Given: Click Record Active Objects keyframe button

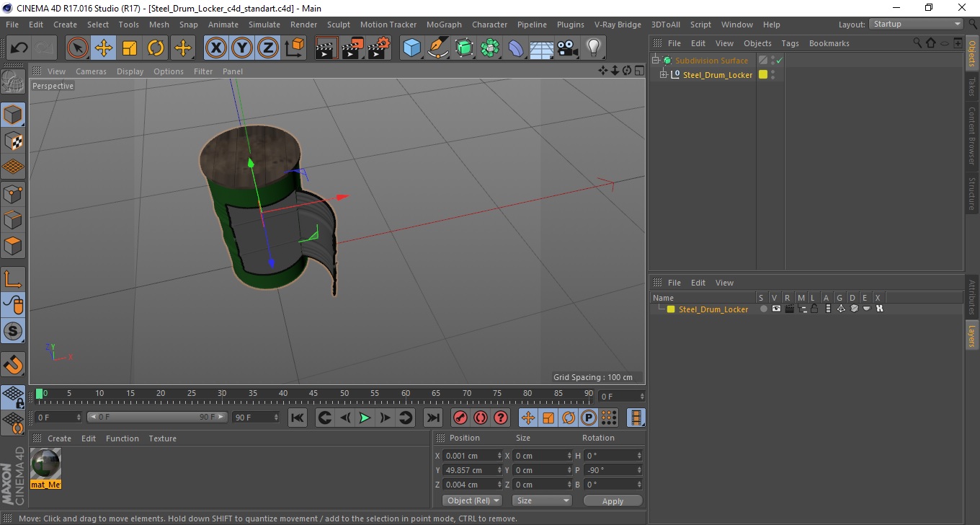Looking at the screenshot, I should click(x=460, y=418).
